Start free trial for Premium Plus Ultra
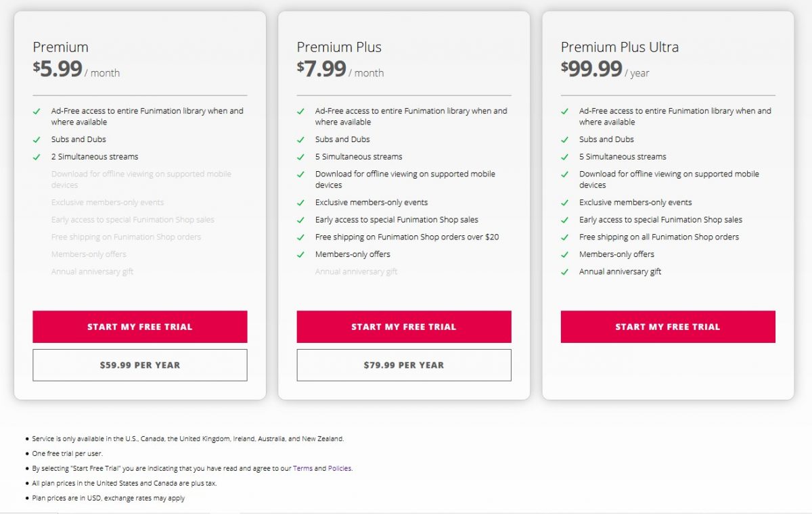This screenshot has width=812, height=514. [667, 327]
